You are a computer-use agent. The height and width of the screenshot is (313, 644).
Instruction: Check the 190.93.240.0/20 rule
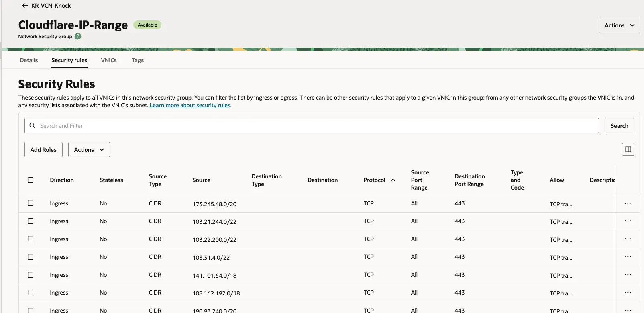pyautogui.click(x=31, y=310)
